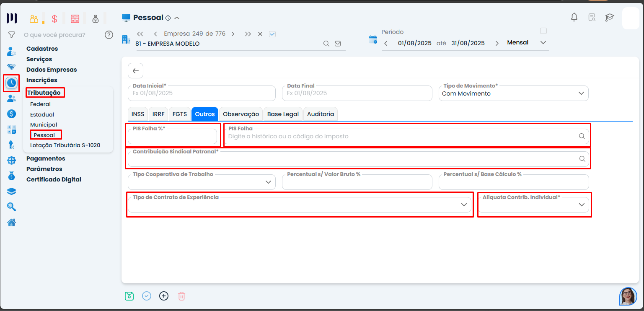Click the red trash delete icon
644x311 pixels.
(x=181, y=296)
